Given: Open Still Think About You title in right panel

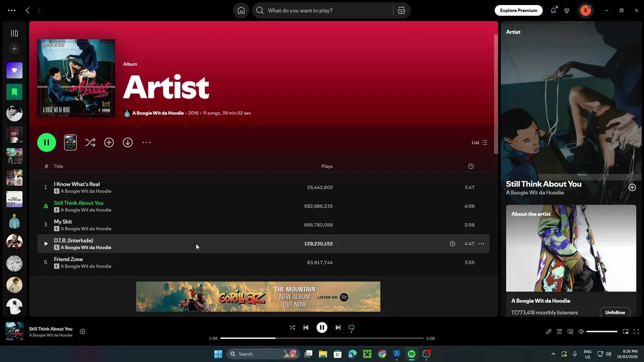Looking at the screenshot, I should tap(543, 184).
